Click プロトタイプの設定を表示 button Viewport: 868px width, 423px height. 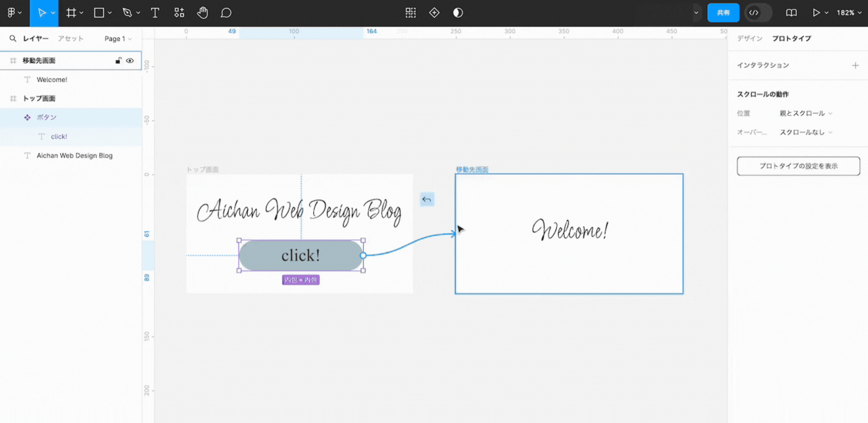[x=798, y=166]
